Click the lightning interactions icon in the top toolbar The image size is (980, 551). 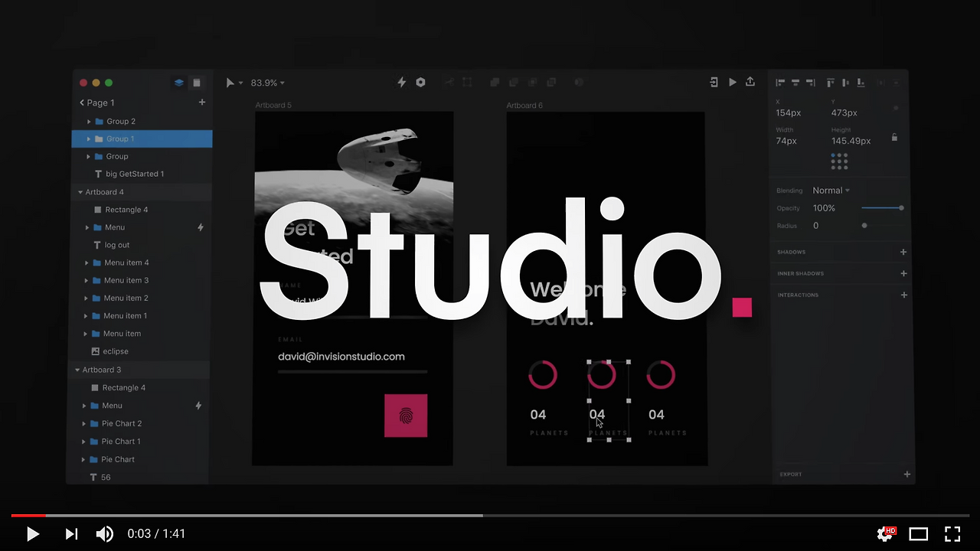tap(402, 82)
